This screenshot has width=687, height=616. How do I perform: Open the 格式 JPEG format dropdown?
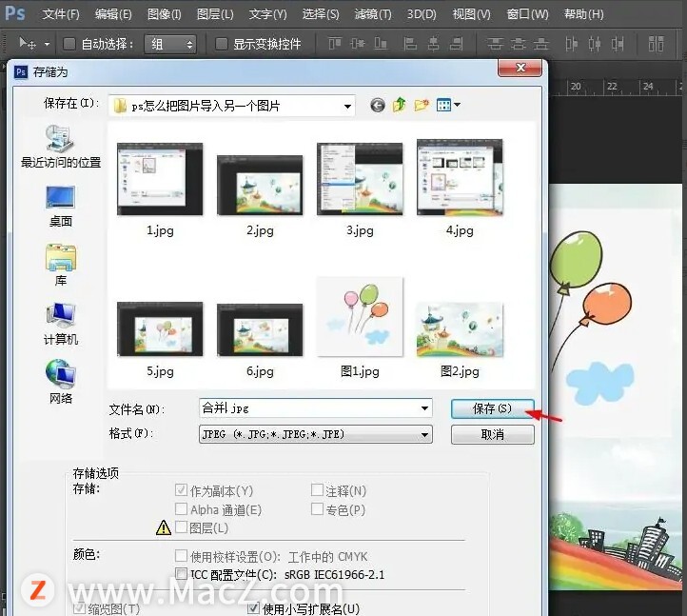pos(316,434)
